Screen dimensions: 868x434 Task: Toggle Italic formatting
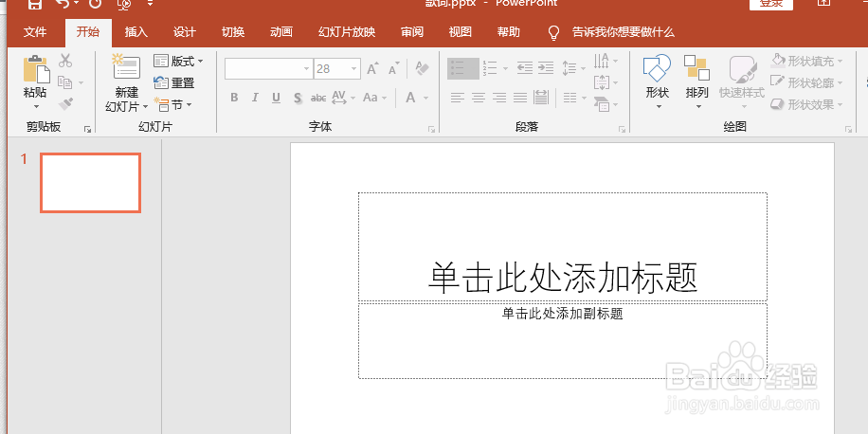(255, 98)
